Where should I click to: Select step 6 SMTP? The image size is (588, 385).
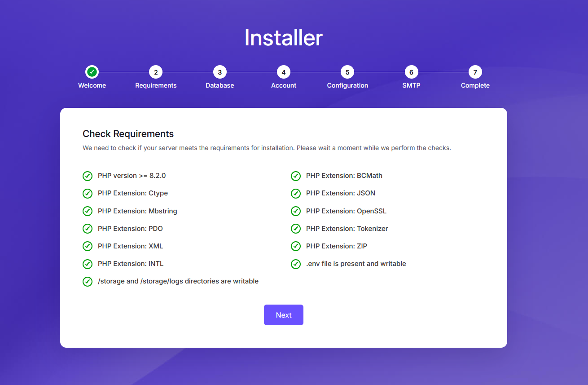(411, 72)
